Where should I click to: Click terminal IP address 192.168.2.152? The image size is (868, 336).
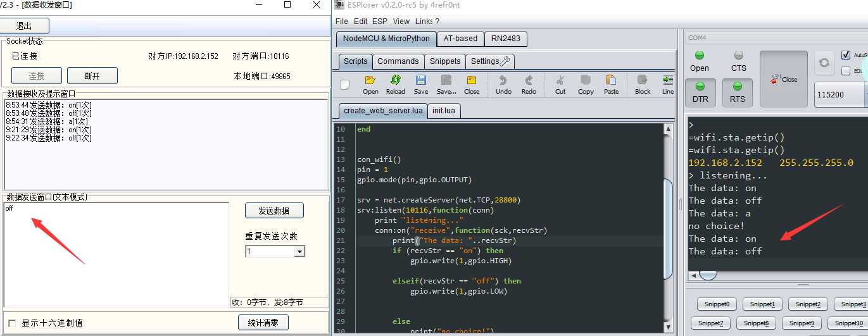click(x=725, y=163)
